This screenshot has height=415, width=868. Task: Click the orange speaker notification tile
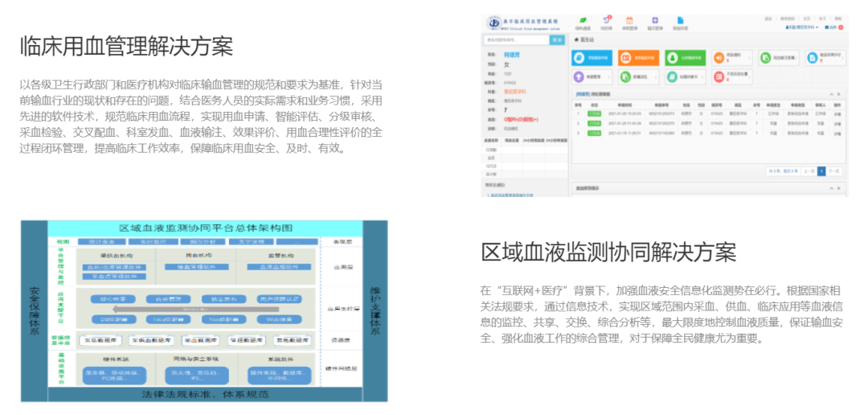(x=731, y=58)
